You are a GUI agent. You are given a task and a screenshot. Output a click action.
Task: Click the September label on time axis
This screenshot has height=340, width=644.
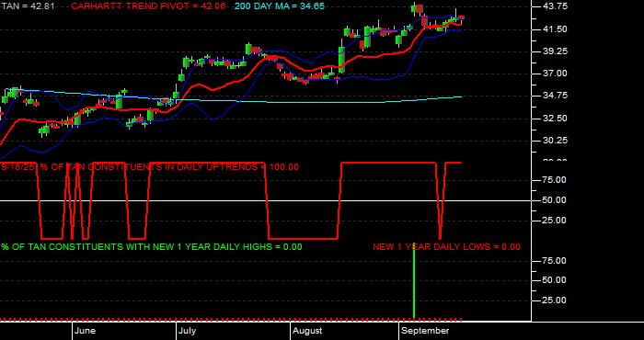tap(425, 331)
